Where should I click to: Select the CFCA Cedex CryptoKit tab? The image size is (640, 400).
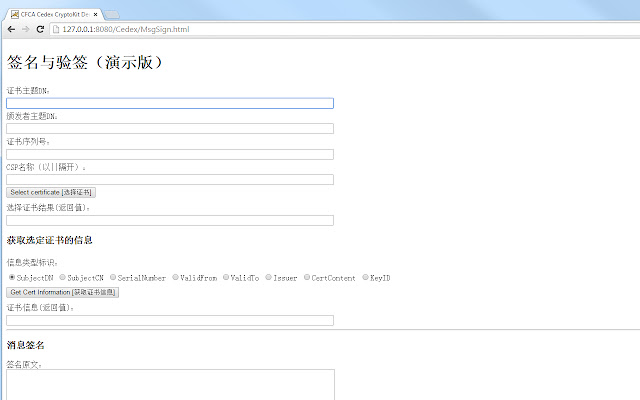coord(53,15)
